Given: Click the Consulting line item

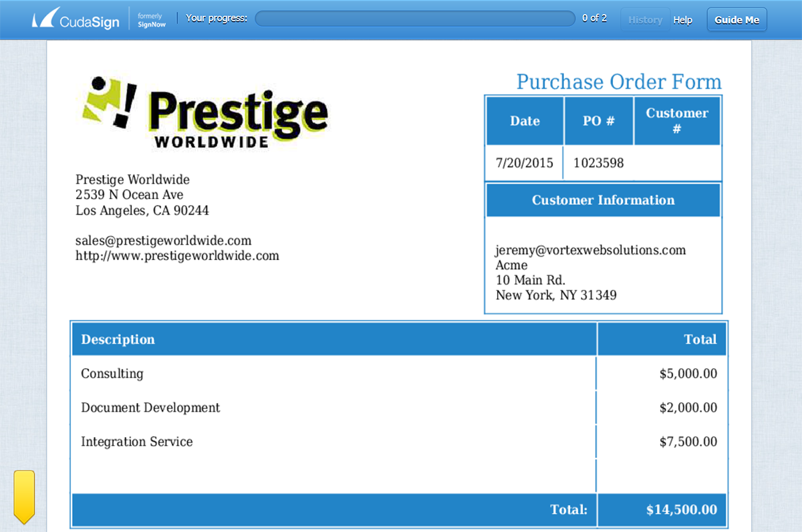Looking at the screenshot, I should tap(112, 374).
